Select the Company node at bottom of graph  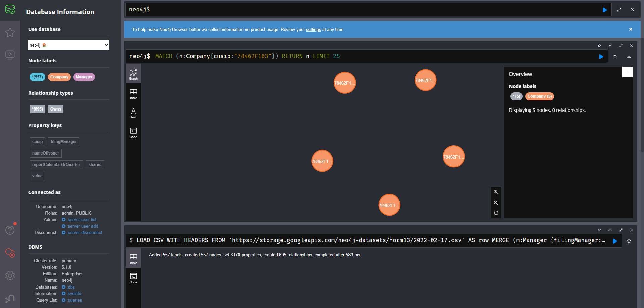[x=389, y=205]
